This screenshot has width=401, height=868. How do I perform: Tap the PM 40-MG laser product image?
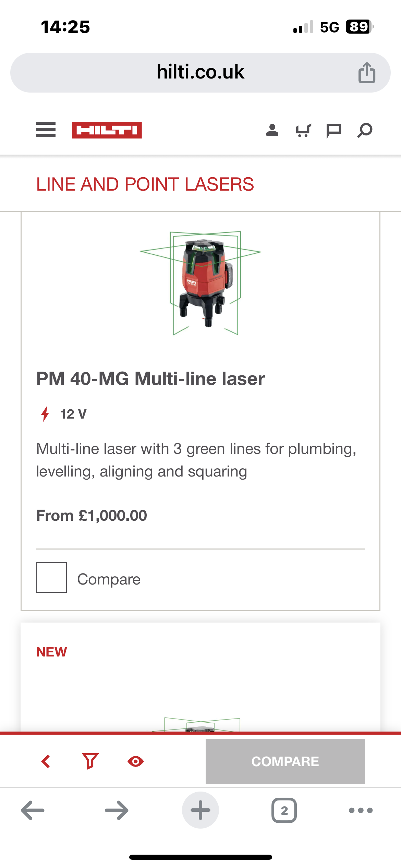click(x=200, y=283)
